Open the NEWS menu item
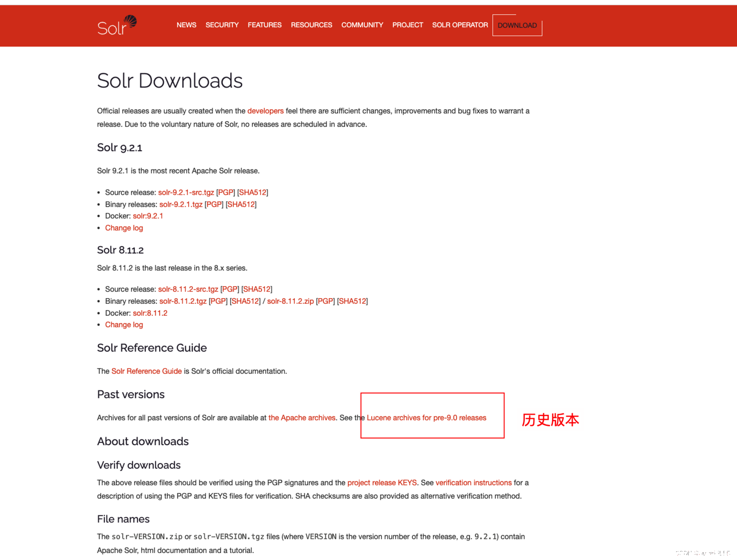 (186, 25)
